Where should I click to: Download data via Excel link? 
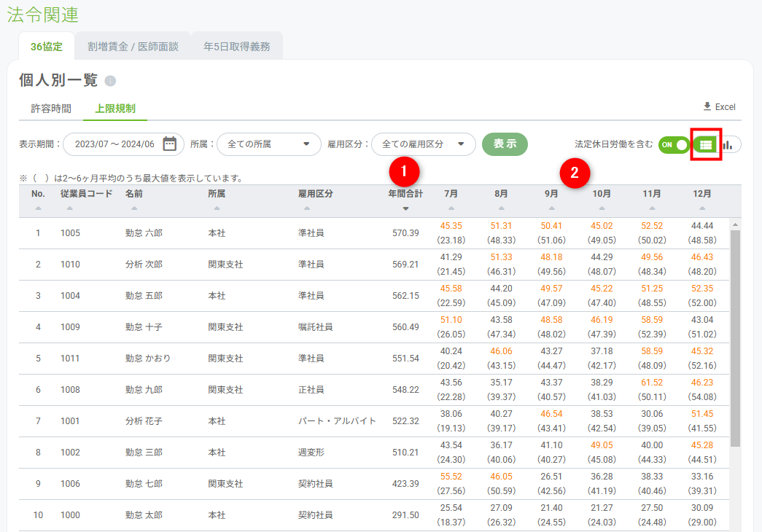click(x=720, y=107)
